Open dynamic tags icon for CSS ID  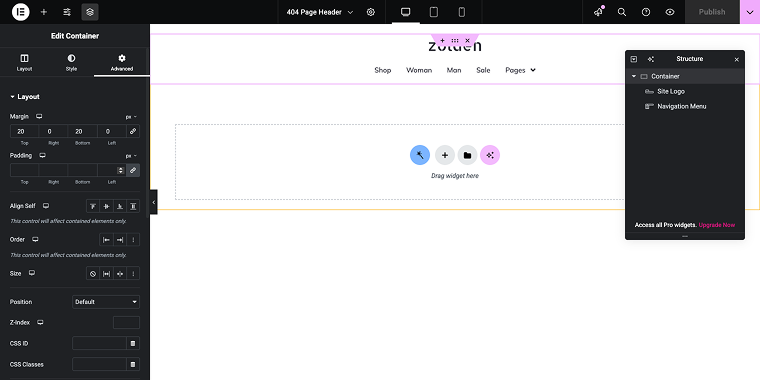tap(133, 343)
